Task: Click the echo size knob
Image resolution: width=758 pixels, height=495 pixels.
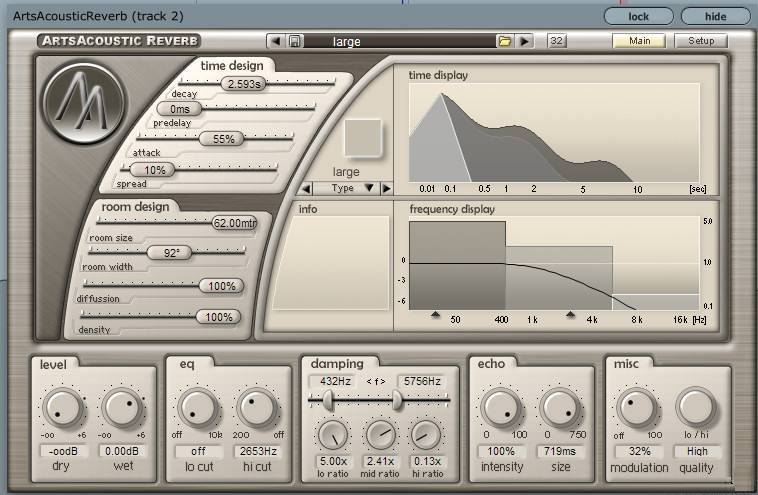Action: [561, 408]
